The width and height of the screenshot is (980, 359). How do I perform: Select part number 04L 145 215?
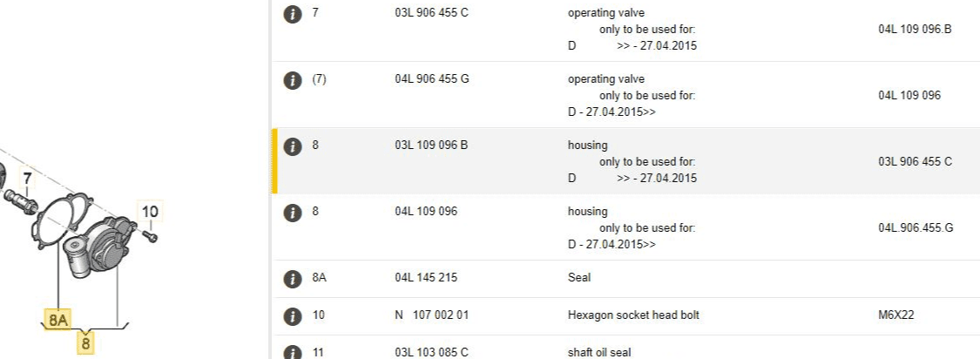(426, 278)
